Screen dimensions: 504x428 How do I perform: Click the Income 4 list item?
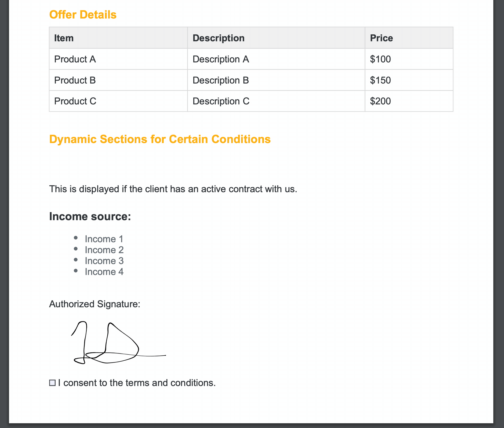tap(104, 272)
